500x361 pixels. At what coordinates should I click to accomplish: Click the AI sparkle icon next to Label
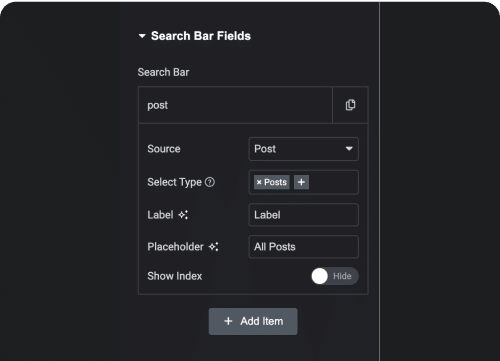(183, 215)
